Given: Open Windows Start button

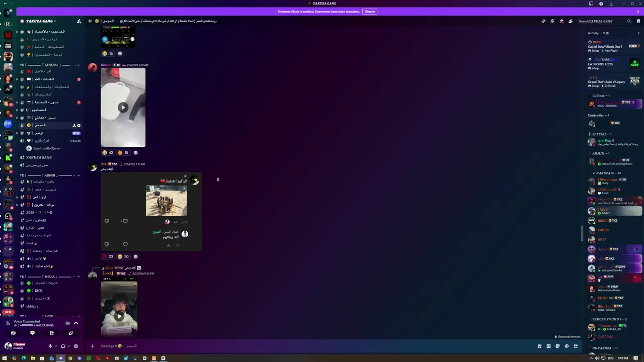Looking at the screenshot, I should coord(5,358).
